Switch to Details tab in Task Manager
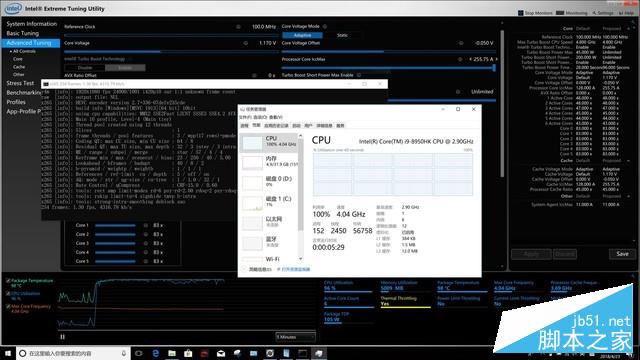This screenshot has height=360, width=640. point(324,126)
